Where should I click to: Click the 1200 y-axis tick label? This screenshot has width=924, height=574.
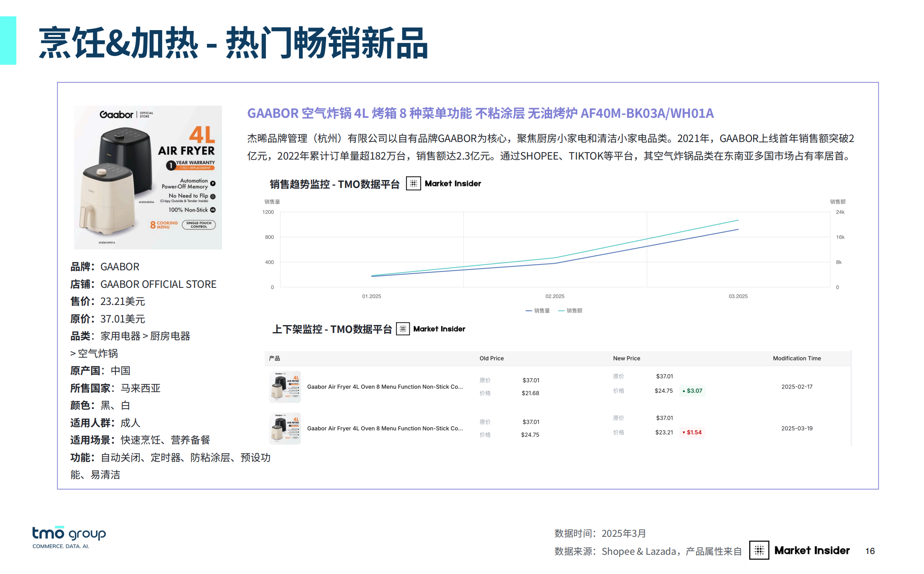coord(268,212)
